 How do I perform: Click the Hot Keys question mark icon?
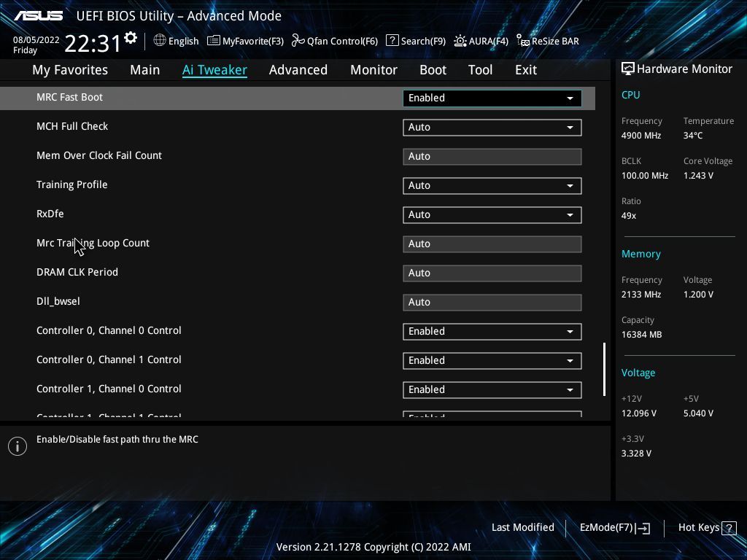click(x=729, y=528)
